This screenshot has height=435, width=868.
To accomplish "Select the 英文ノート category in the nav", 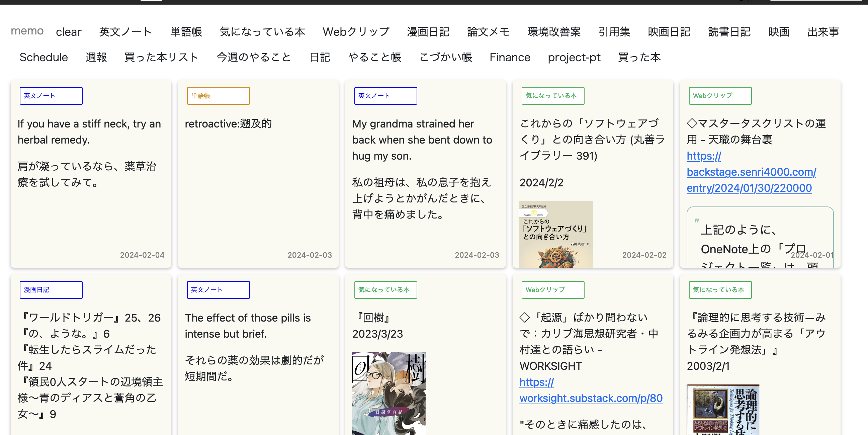I will pos(125,32).
